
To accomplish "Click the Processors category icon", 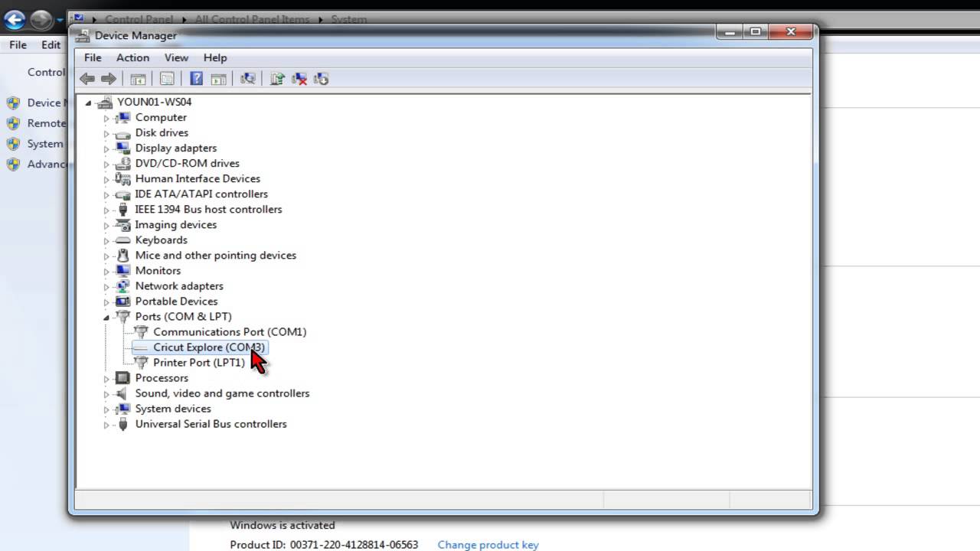I will pos(122,378).
